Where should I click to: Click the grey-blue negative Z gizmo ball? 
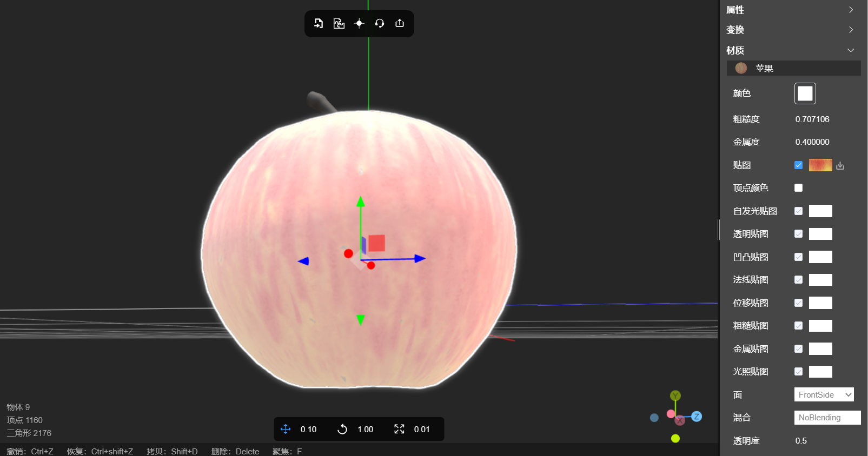coord(654,418)
